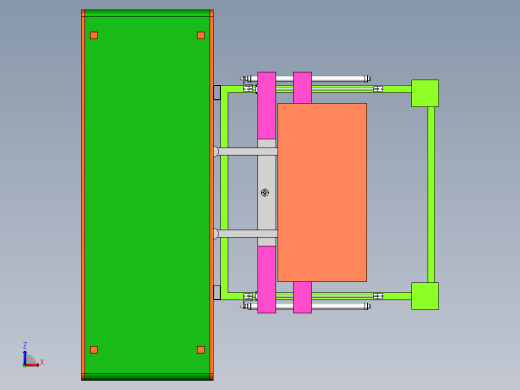
Task: Pick the small magenta block above orange plate
Action: 302,88
